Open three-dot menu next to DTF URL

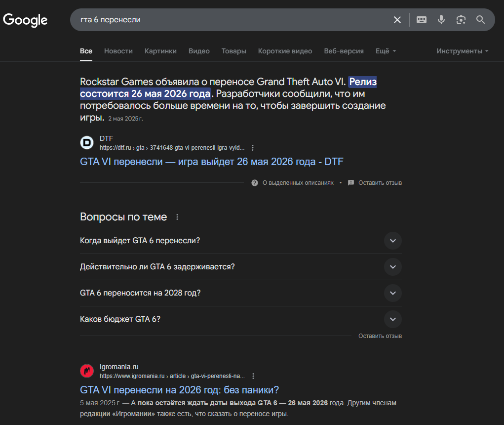pyautogui.click(x=253, y=148)
